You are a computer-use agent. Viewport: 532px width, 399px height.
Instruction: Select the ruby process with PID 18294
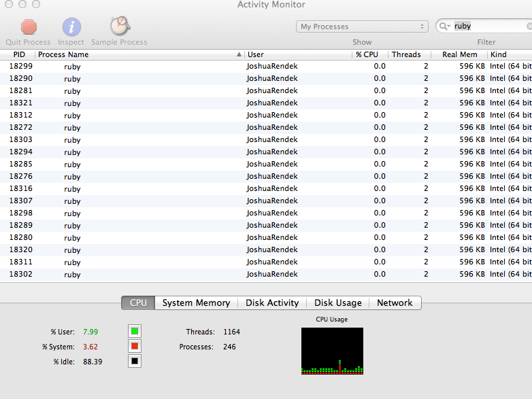(266, 152)
